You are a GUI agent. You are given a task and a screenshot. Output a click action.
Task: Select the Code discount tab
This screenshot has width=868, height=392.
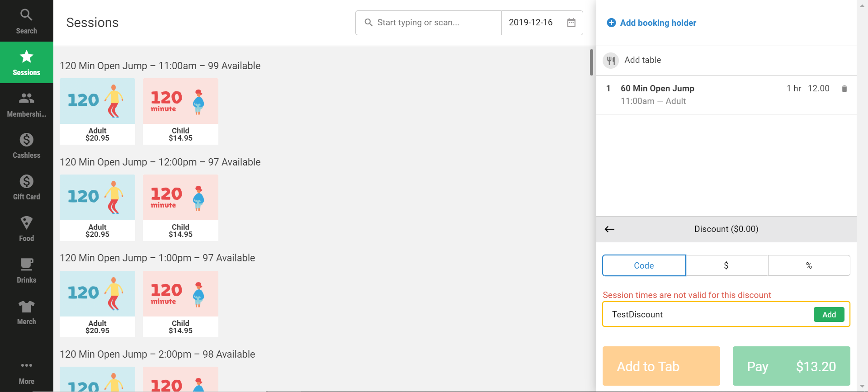click(x=644, y=265)
